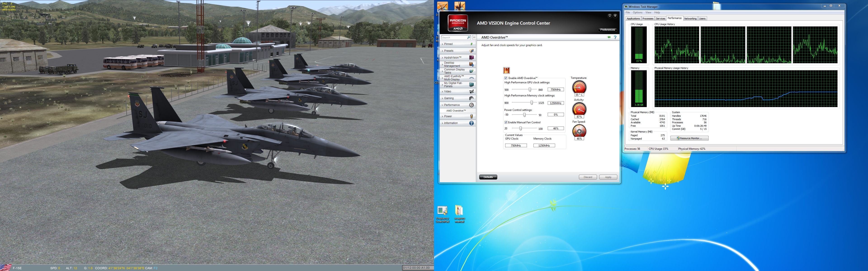
Task: Click the Activity gauge dial
Action: 579,109
